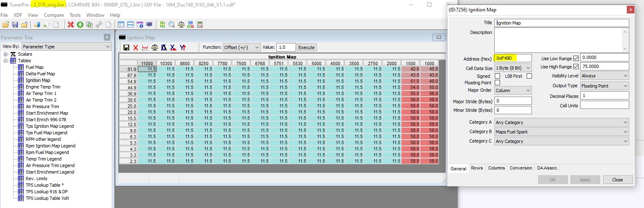Click the scales compare icon in Ignition Map toolbar
The height and width of the screenshot is (208, 644).
pos(155,47)
